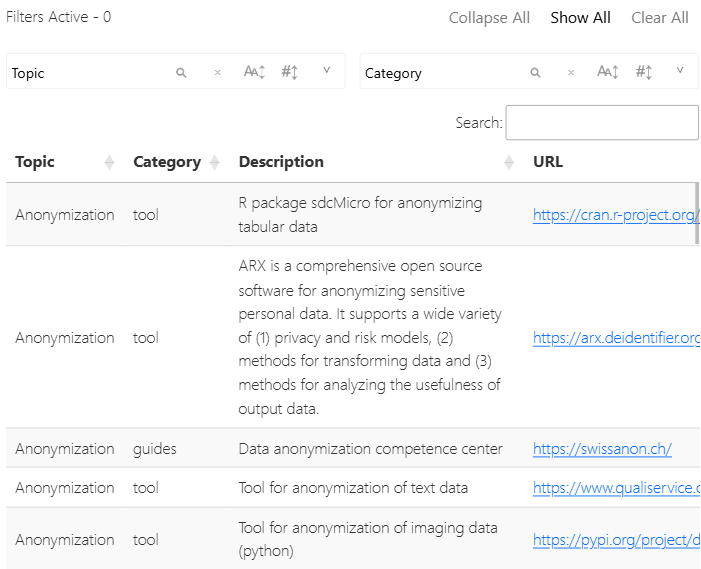The image size is (701, 569).
Task: Click the vertical scrollbar of the table
Action: pyautogui.click(x=697, y=213)
